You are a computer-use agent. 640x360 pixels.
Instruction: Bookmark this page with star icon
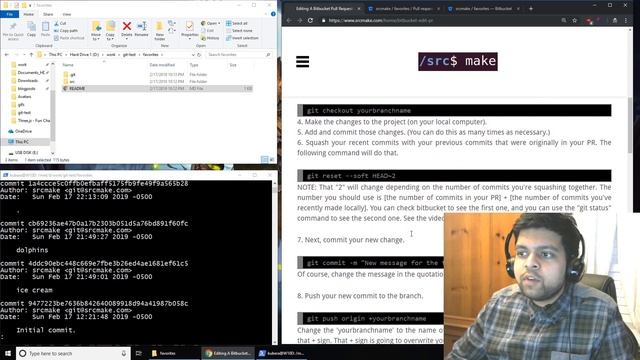click(x=575, y=20)
